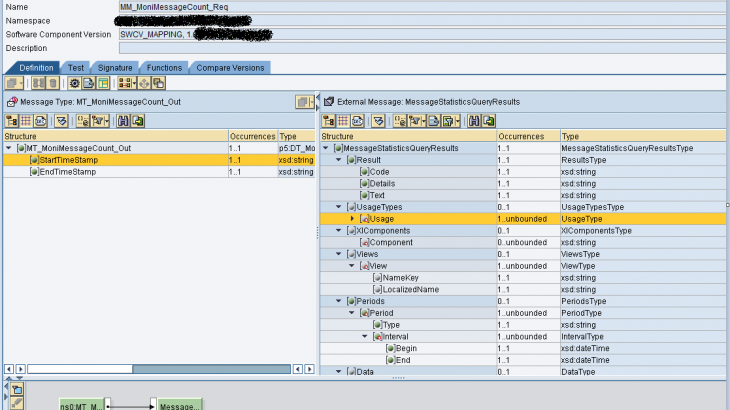This screenshot has width=730, height=410.
Task: Click the gear icon in the Definition toolbar
Action: pyautogui.click(x=74, y=83)
